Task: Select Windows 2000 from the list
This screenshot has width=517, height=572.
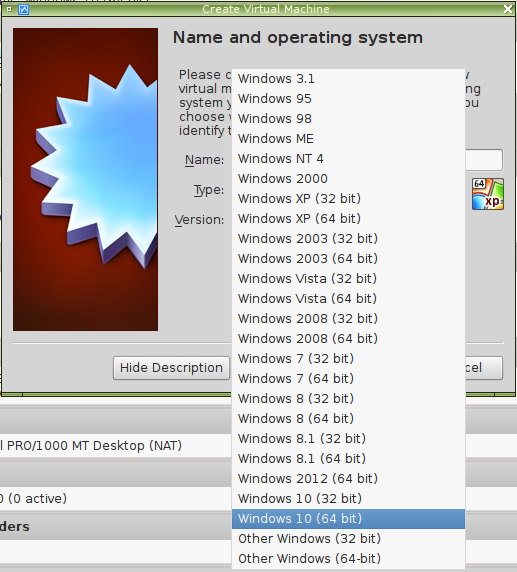Action: pos(348,179)
